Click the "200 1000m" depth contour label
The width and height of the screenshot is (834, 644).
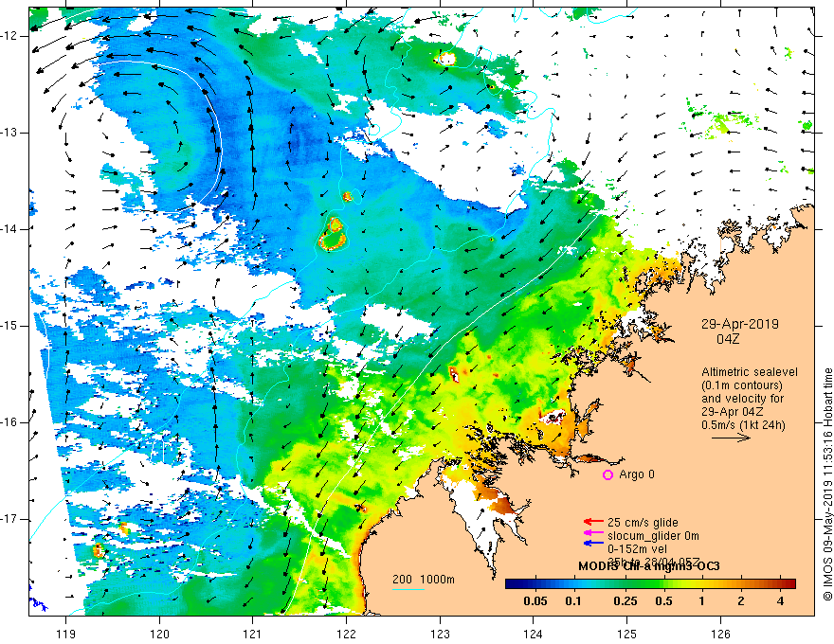(424, 580)
